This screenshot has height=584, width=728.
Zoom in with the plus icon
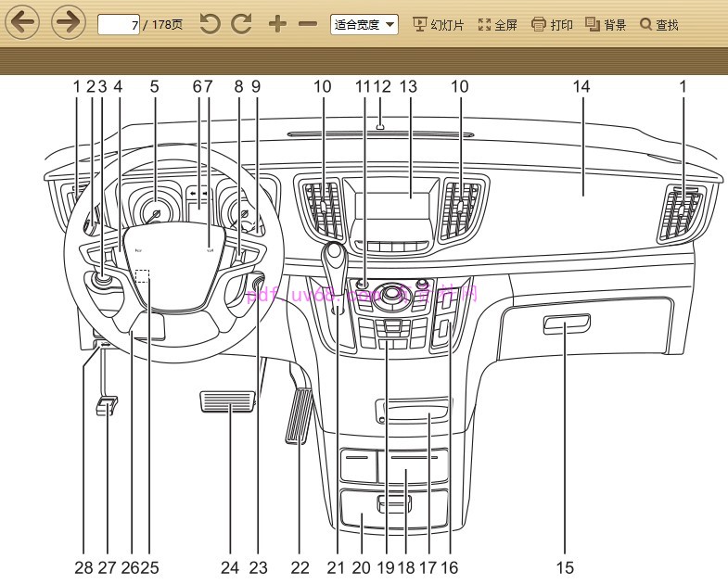point(277,24)
